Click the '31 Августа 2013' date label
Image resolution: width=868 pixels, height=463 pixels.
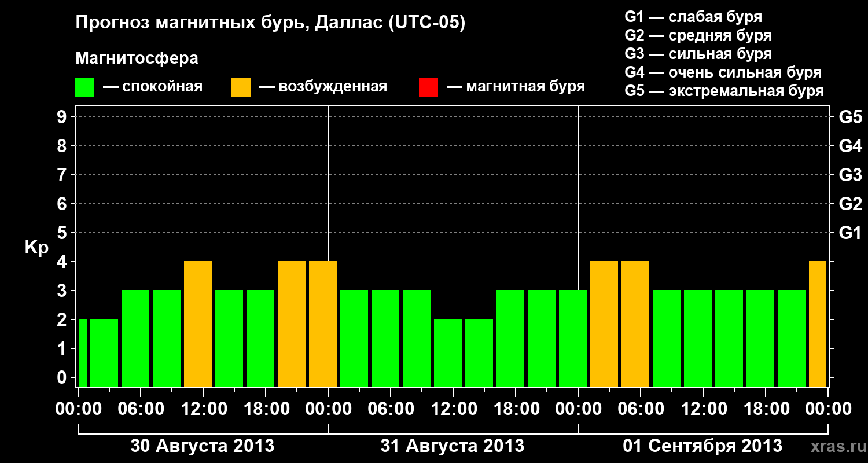pyautogui.click(x=453, y=446)
